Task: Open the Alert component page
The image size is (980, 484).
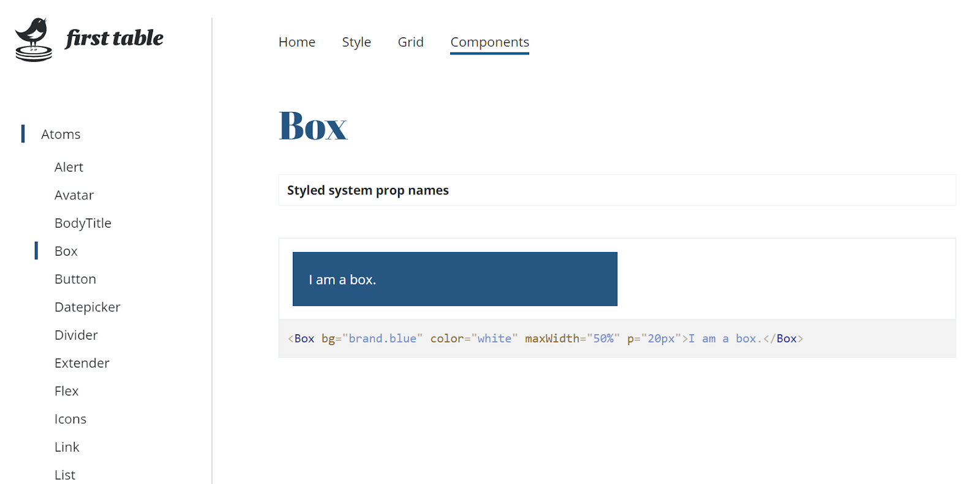Action: (69, 167)
